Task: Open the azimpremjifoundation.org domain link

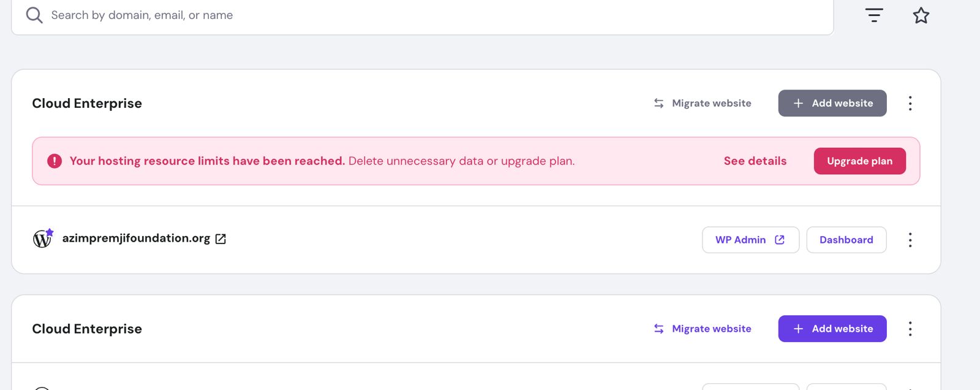Action: tap(136, 239)
